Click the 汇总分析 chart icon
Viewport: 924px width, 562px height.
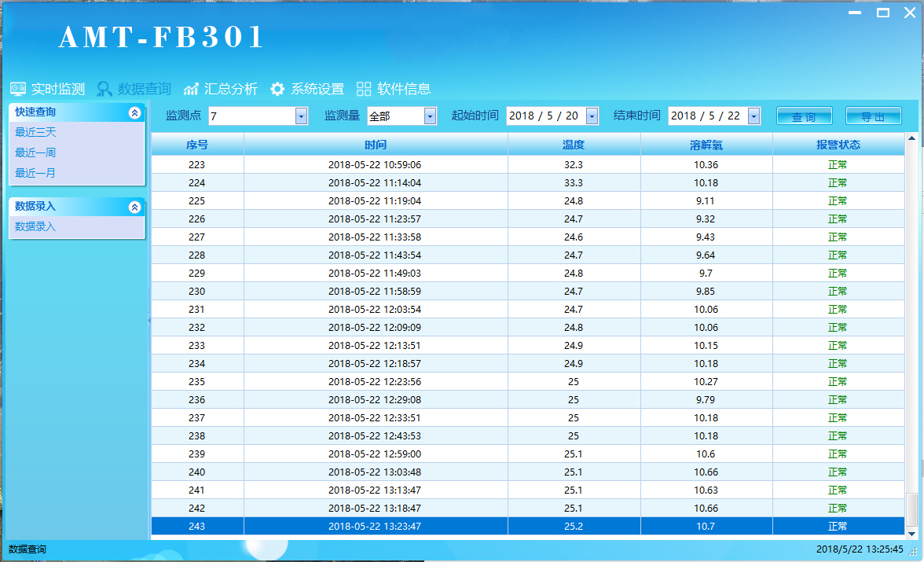191,89
